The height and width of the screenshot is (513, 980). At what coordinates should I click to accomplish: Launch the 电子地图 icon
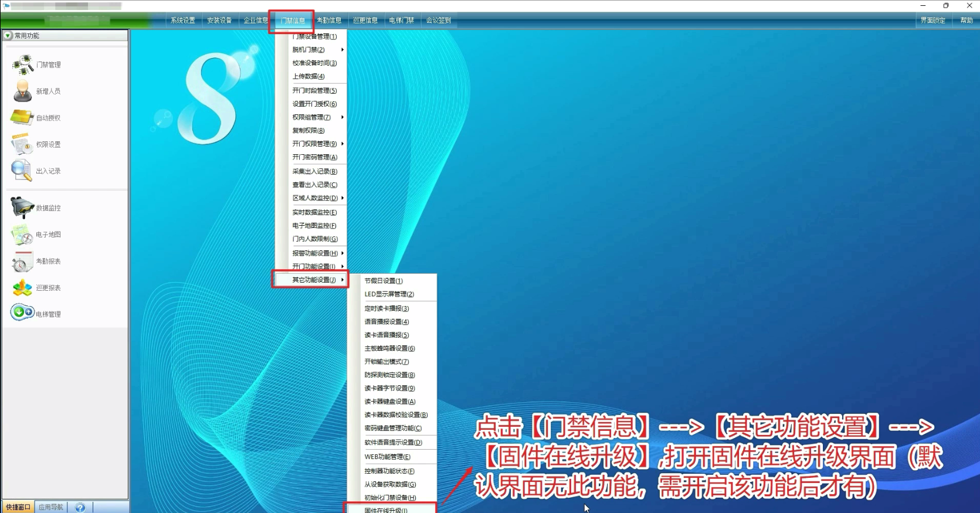click(22, 235)
